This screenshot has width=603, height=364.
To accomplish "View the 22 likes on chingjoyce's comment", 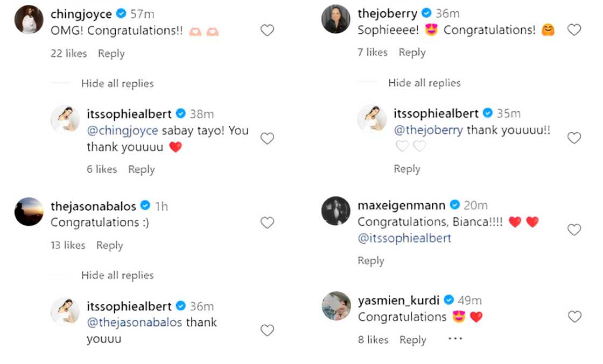I will 68,53.
